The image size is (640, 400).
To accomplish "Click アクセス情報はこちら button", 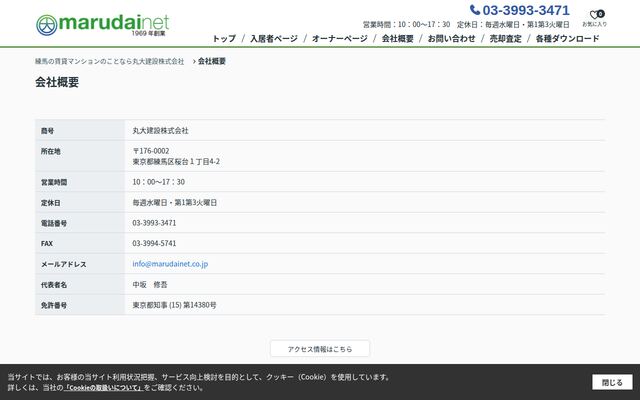I will (320, 349).
